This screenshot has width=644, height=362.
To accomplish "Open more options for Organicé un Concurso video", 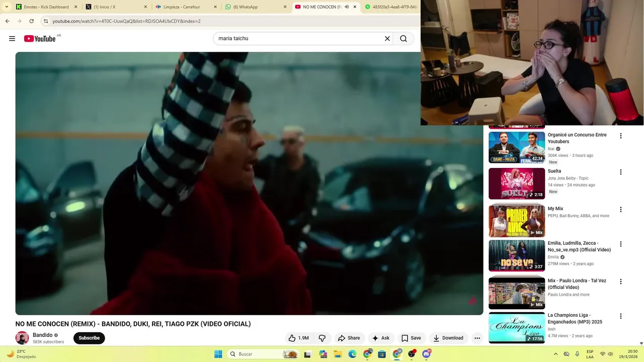I will pyautogui.click(x=620, y=136).
